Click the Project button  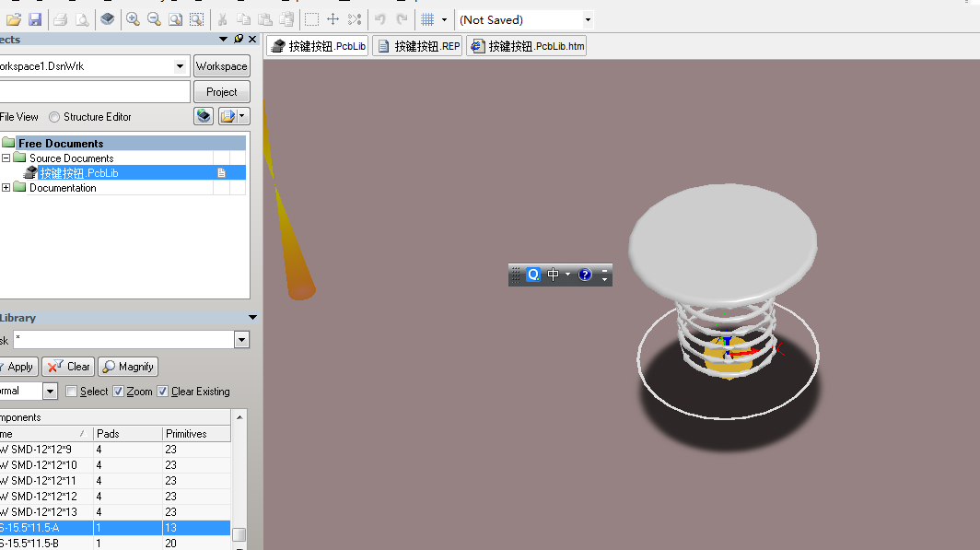point(221,92)
